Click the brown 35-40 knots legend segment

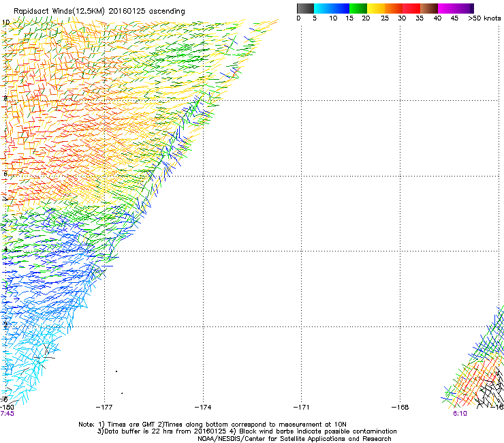(x=429, y=8)
